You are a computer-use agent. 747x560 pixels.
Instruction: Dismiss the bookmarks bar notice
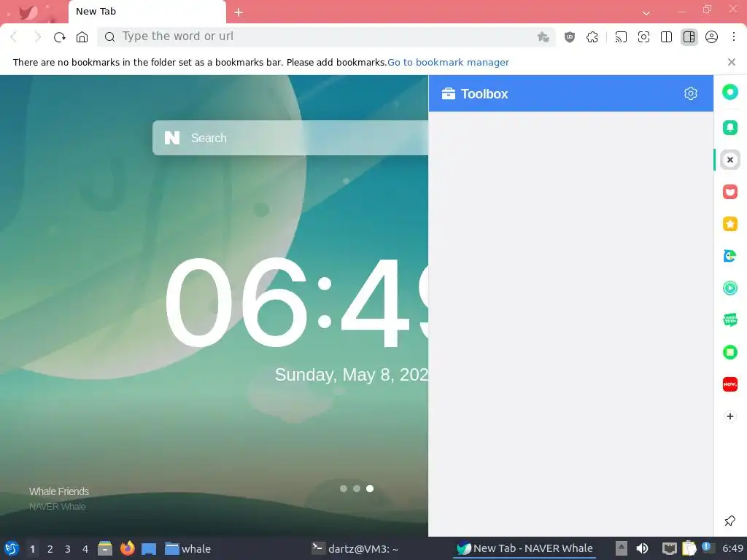coord(731,62)
